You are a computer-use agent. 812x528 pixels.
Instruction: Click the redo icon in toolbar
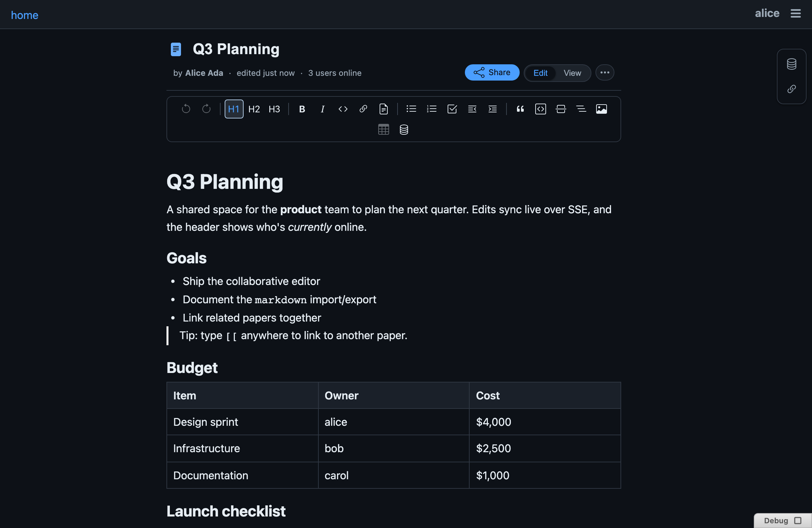tap(206, 109)
